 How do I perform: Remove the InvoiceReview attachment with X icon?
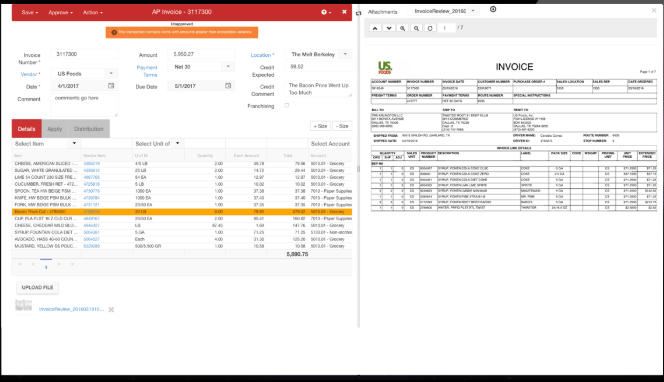(x=111, y=310)
